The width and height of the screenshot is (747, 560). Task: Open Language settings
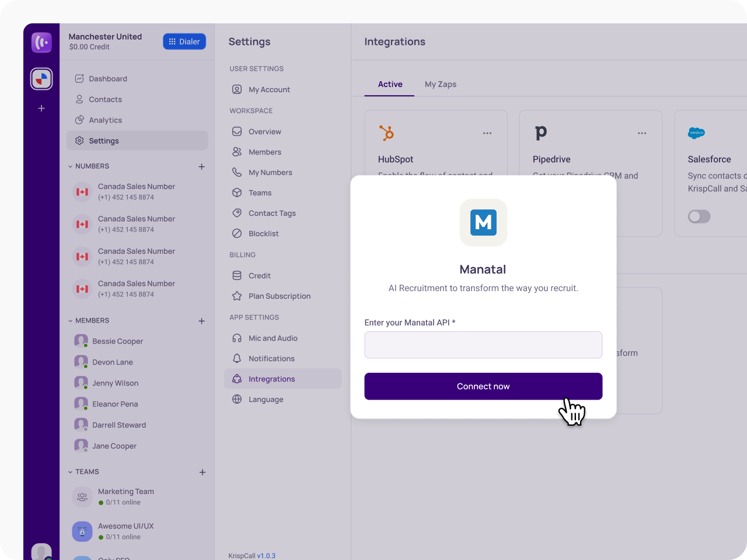point(283,400)
